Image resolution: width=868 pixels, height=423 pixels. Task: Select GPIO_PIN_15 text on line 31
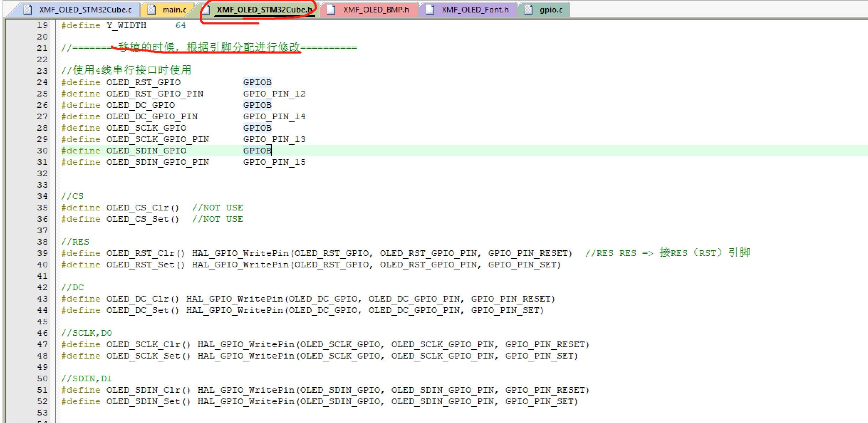tap(274, 162)
